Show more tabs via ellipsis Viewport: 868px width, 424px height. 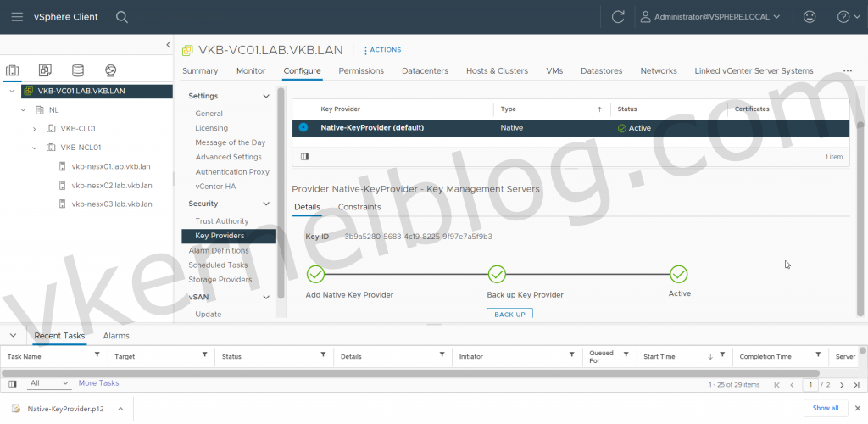tap(847, 71)
